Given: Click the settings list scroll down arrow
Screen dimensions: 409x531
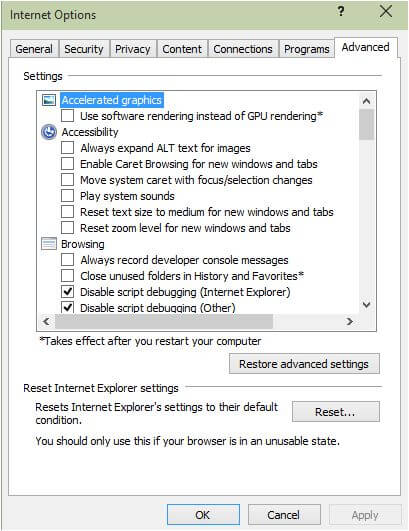Looking at the screenshot, I should click(366, 305).
